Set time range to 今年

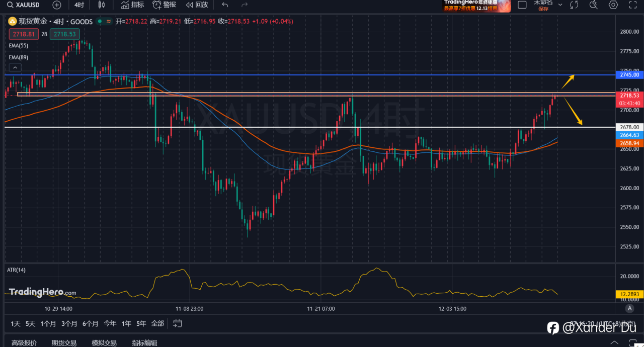pyautogui.click(x=110, y=323)
